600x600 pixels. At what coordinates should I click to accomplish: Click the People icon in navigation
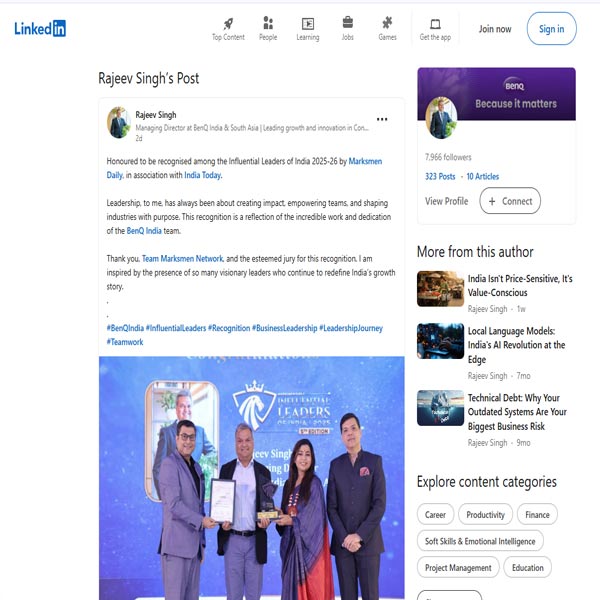pyautogui.click(x=268, y=23)
